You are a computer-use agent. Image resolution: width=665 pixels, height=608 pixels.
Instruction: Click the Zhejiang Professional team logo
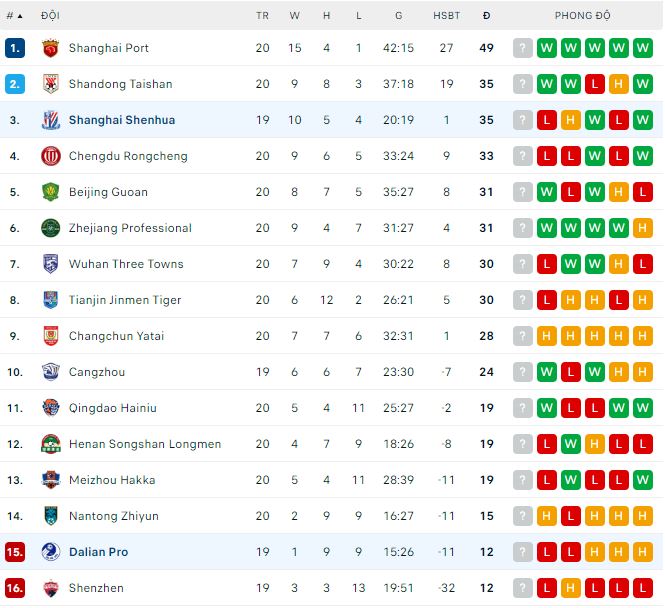tap(50, 228)
